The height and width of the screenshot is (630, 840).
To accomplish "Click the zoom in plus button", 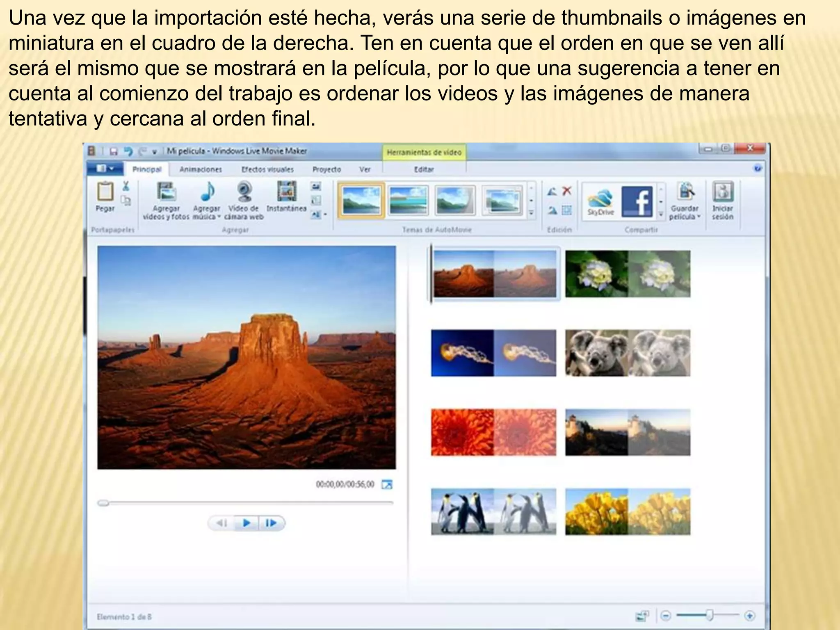I will [x=750, y=616].
